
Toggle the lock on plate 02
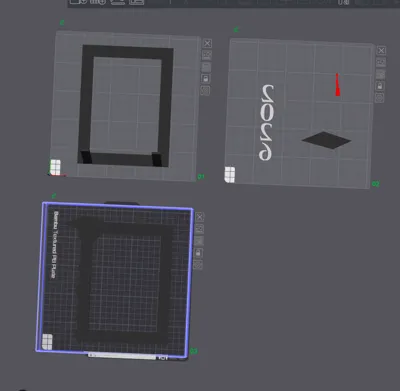(x=380, y=86)
